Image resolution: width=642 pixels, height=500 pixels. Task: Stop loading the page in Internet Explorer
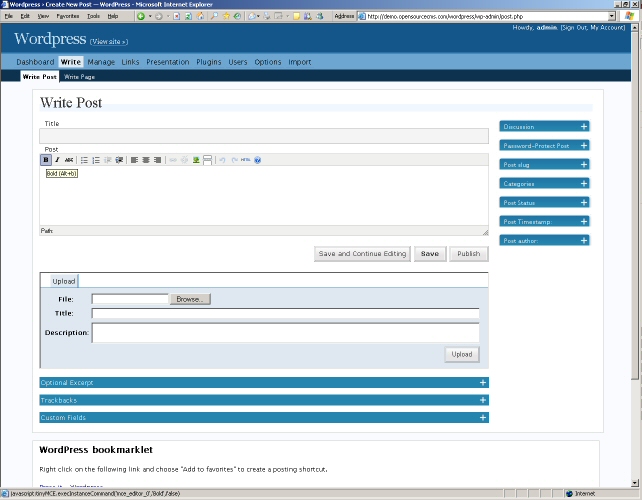coord(176,16)
